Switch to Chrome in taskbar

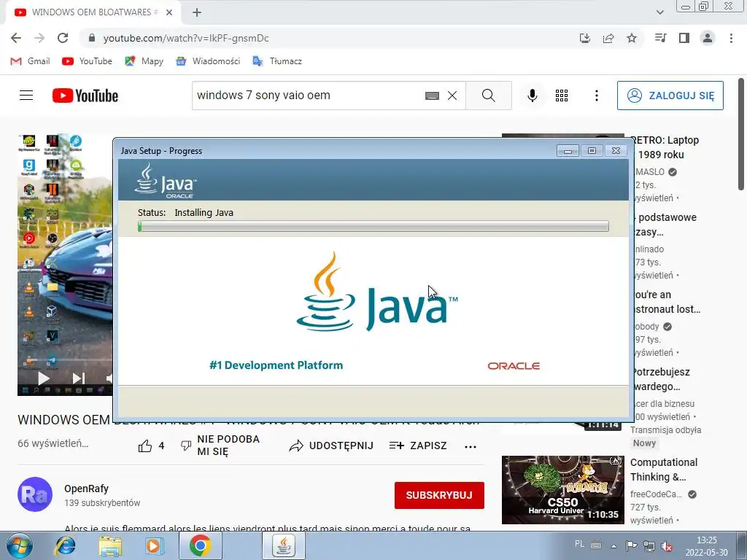click(200, 545)
